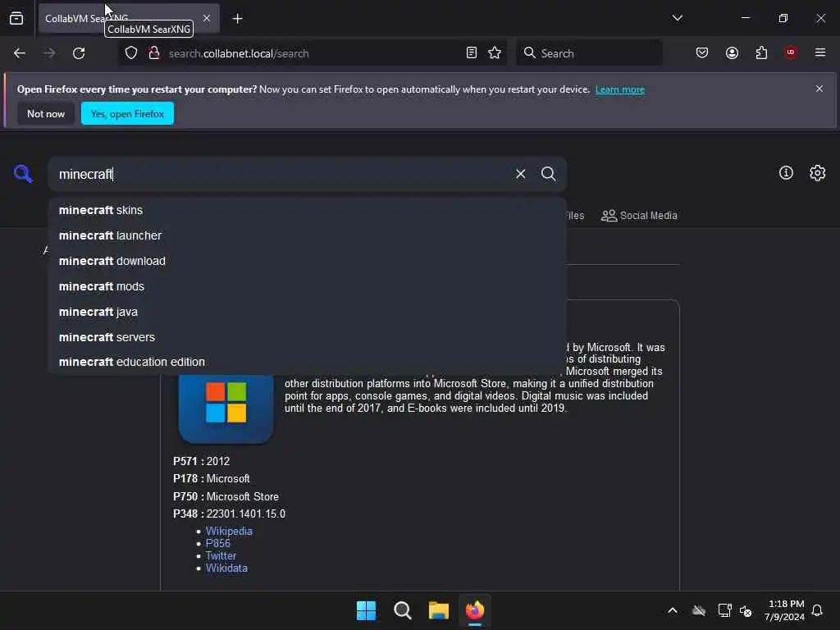The height and width of the screenshot is (630, 840).
Task: Pick suggestion minecraft download
Action: click(308, 261)
